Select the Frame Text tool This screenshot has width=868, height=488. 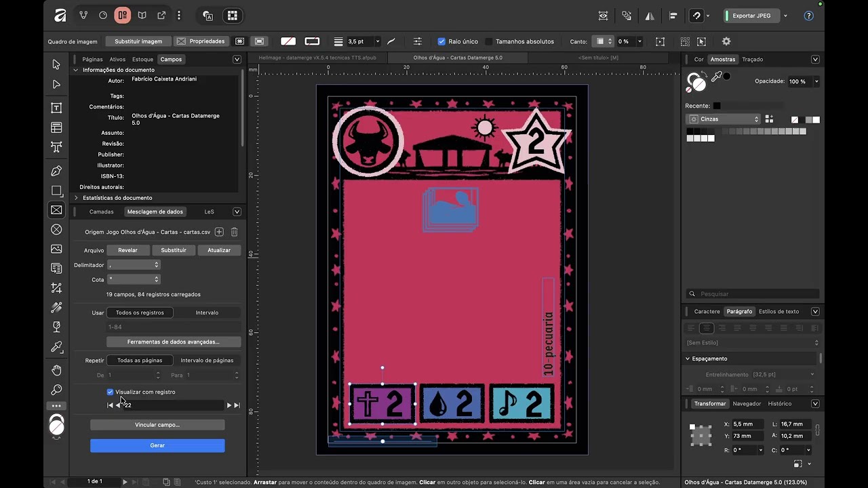56,108
